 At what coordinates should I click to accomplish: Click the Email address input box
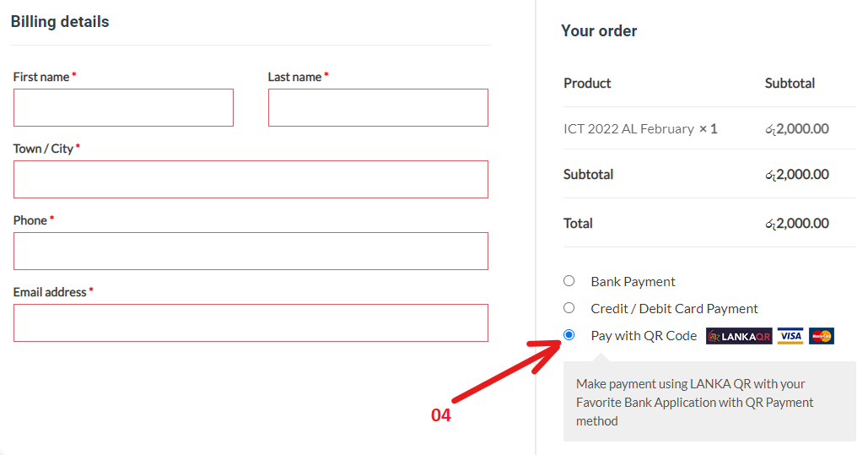point(251,323)
